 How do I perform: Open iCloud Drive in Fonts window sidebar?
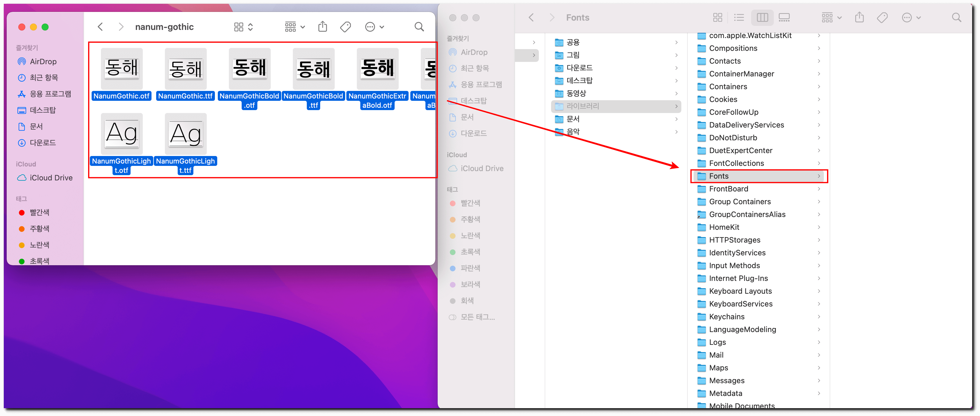[x=476, y=168]
